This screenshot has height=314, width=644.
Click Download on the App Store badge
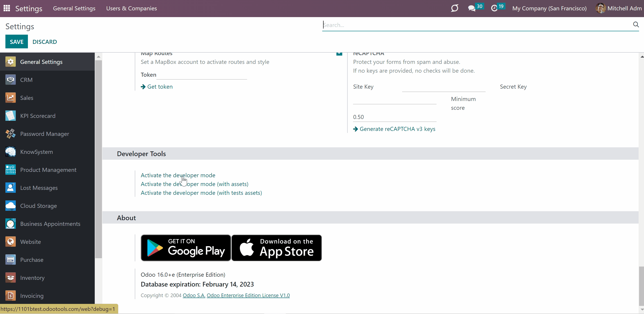click(277, 248)
